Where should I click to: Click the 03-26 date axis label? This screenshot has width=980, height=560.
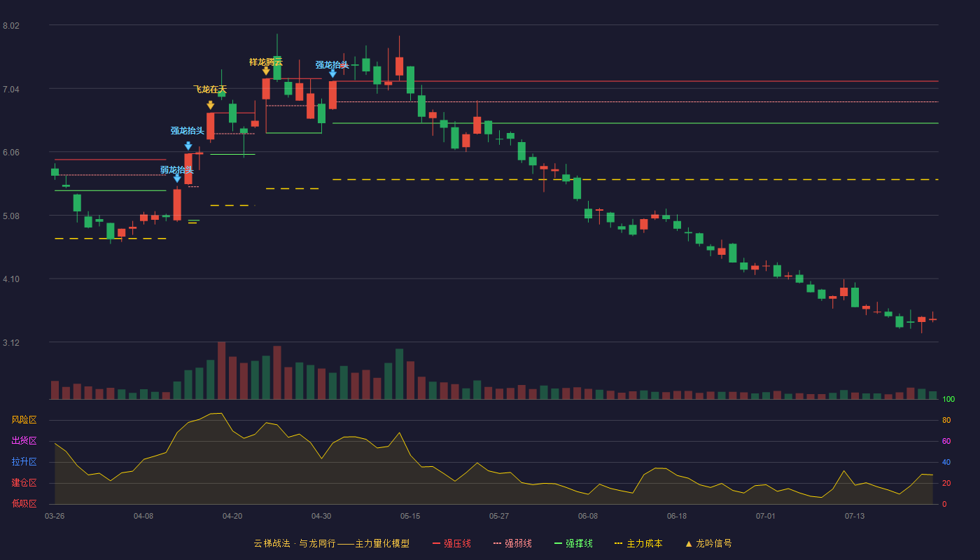55,516
